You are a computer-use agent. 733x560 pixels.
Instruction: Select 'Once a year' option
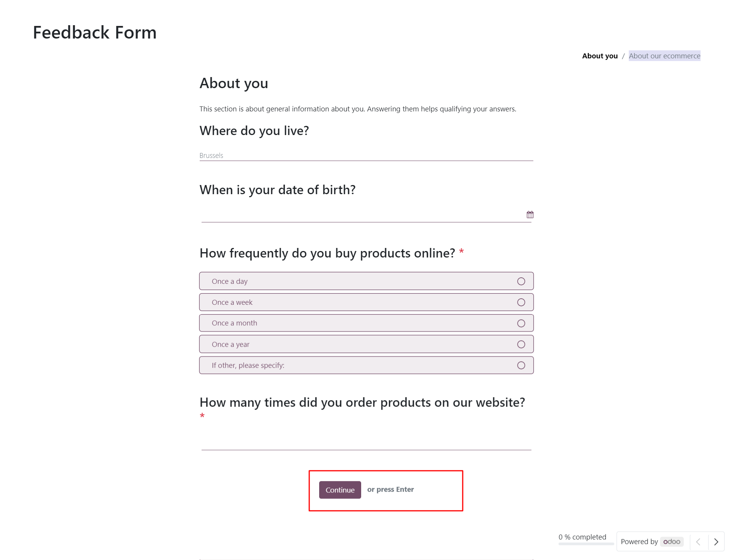click(366, 344)
